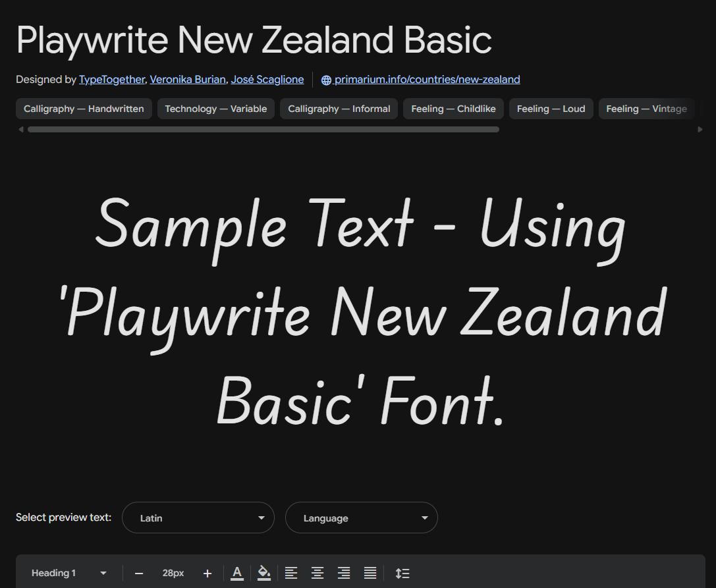This screenshot has width=716, height=588.
Task: Visit primarium.info/countries/new-zealand link
Action: tap(427, 80)
